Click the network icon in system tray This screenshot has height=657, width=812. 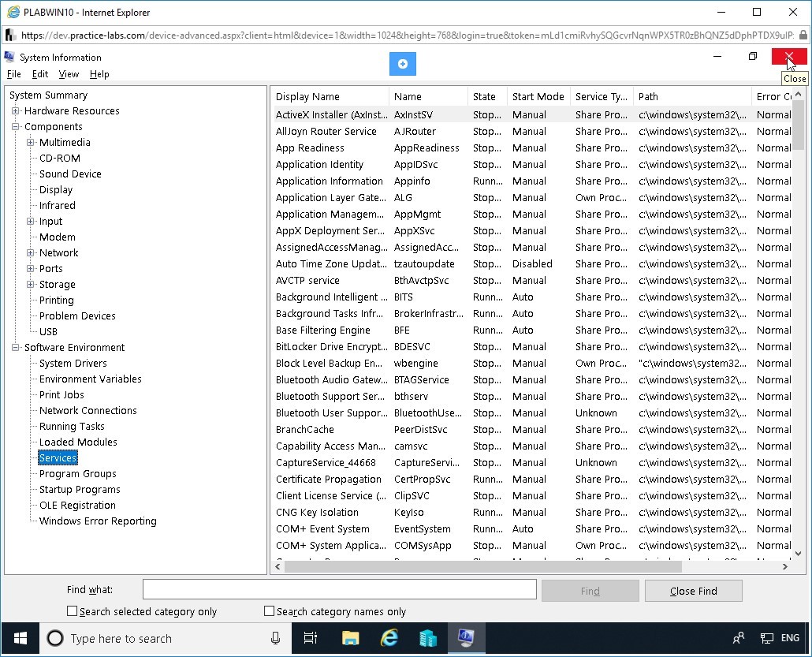click(767, 638)
